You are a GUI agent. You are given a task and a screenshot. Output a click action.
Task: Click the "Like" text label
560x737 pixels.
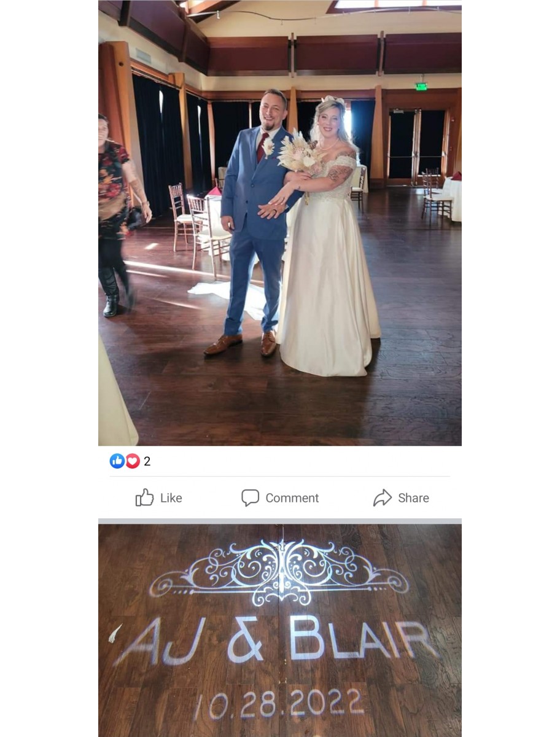click(171, 498)
